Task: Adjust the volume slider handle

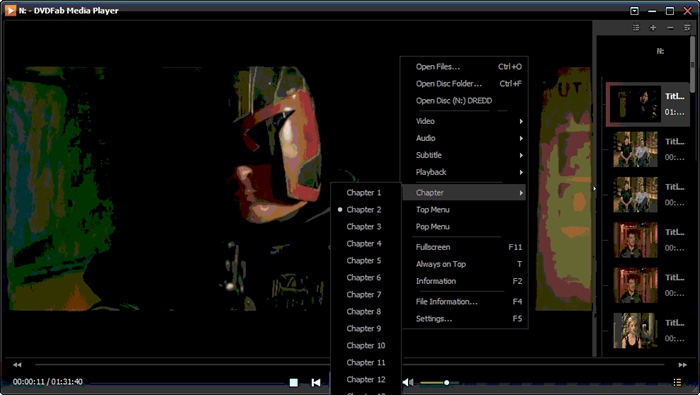Action: click(446, 383)
